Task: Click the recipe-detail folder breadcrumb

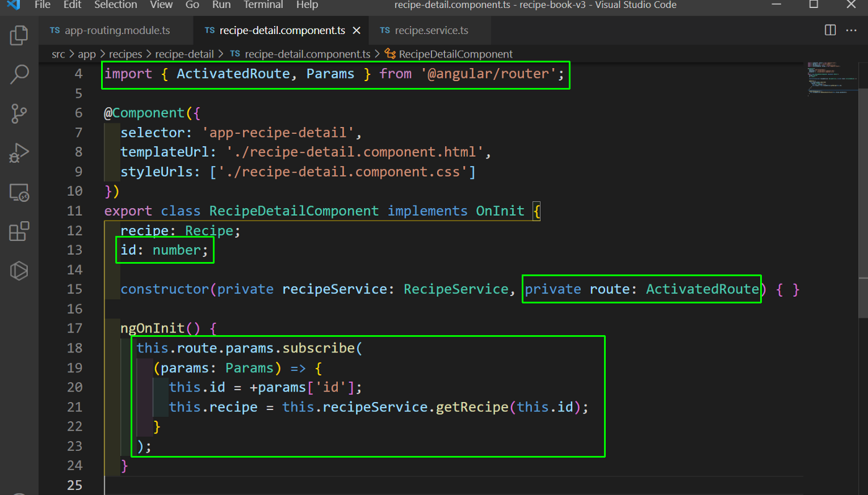Action: [x=184, y=54]
